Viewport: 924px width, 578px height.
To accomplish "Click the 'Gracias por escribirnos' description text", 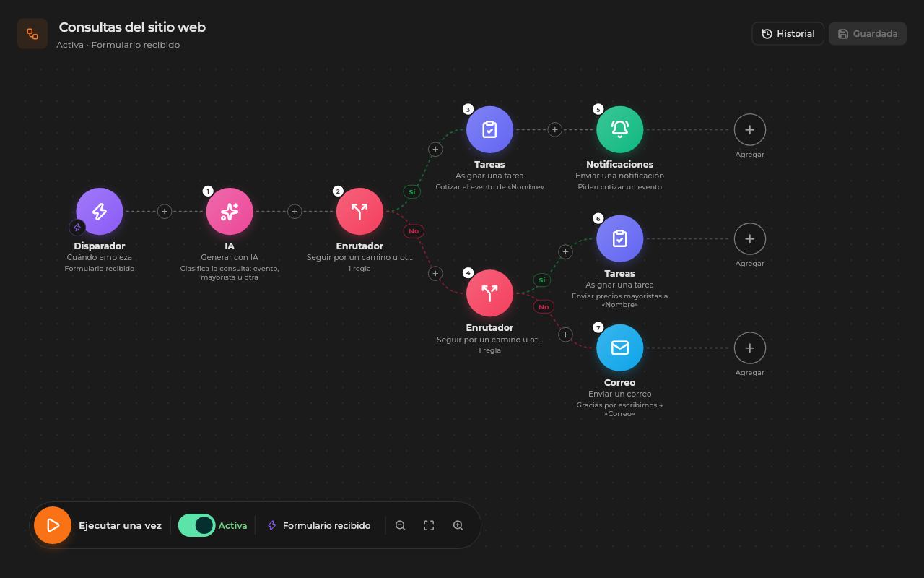I will point(619,409).
